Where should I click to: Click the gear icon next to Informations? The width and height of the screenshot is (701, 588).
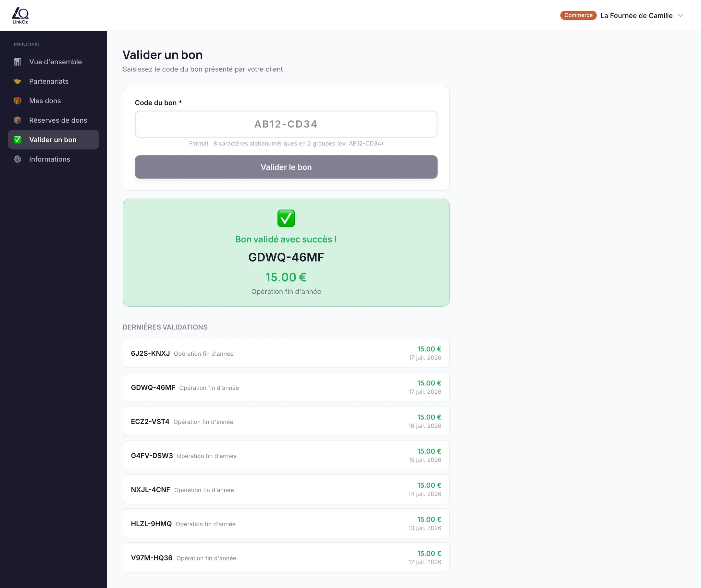tap(17, 159)
